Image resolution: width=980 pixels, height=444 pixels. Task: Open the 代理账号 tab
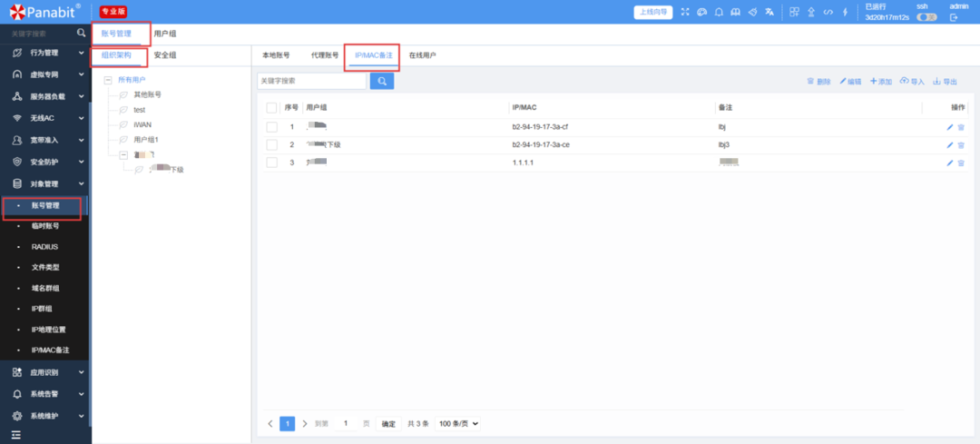[x=325, y=55]
